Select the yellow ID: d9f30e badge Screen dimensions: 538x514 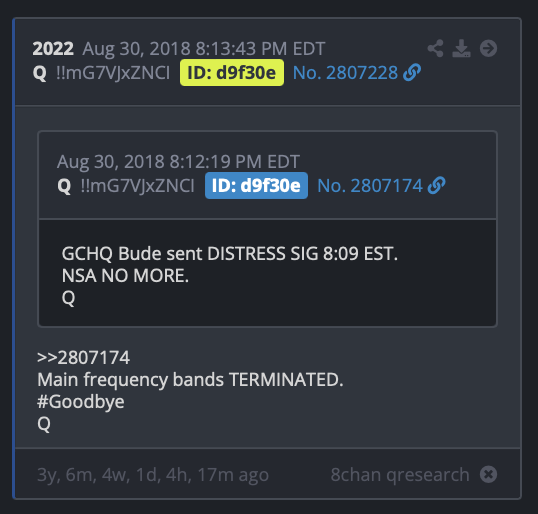coord(232,73)
